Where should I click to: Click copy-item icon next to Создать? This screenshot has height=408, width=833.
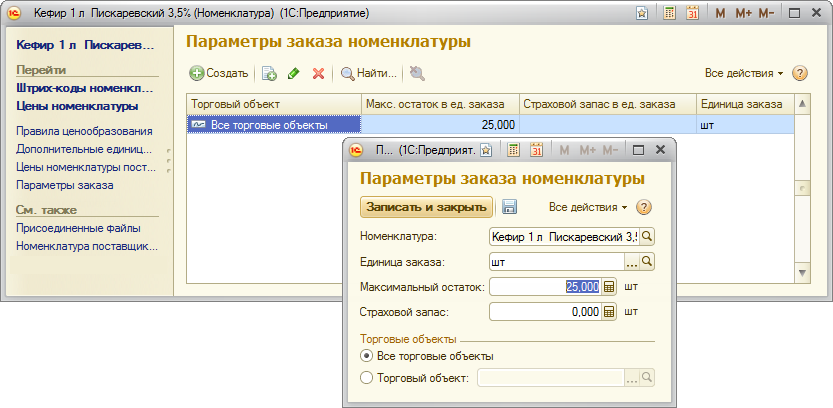click(269, 73)
